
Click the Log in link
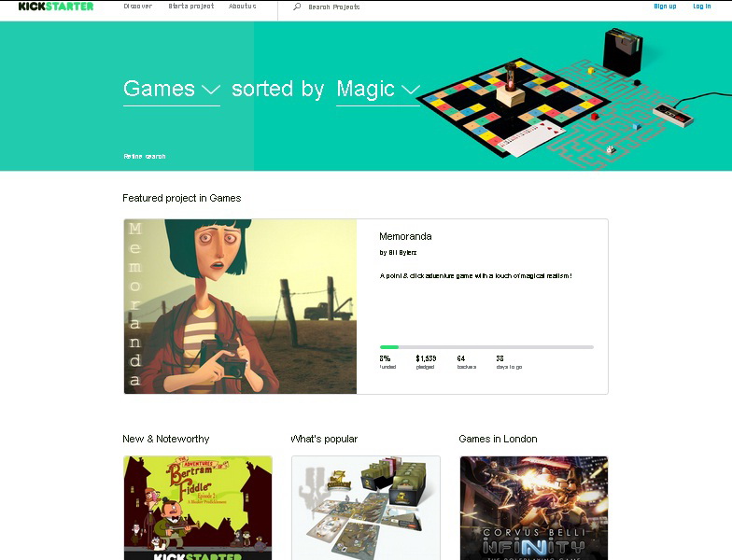702,6
